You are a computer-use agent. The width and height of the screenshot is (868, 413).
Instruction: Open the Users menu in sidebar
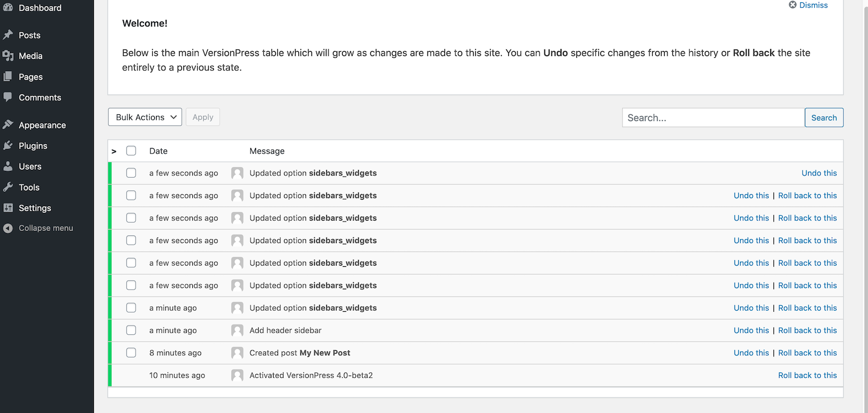point(30,167)
